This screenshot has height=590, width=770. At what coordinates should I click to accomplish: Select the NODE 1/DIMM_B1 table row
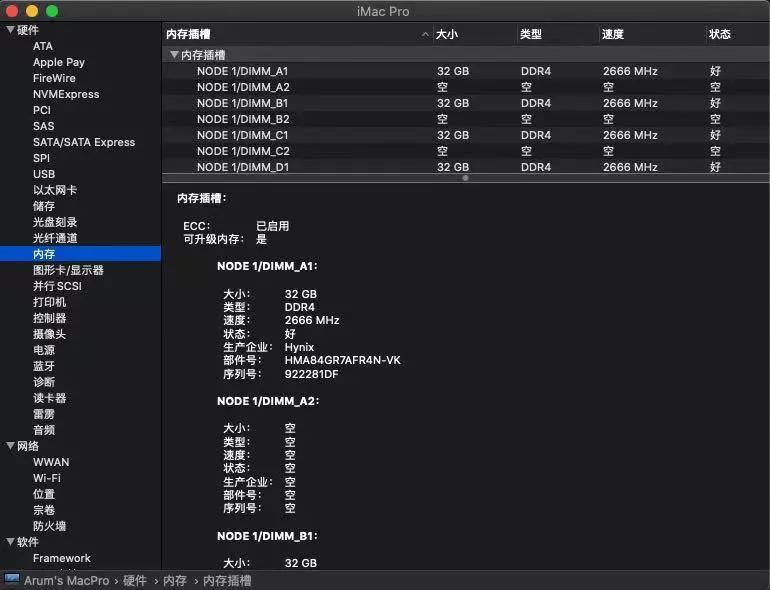click(x=466, y=103)
